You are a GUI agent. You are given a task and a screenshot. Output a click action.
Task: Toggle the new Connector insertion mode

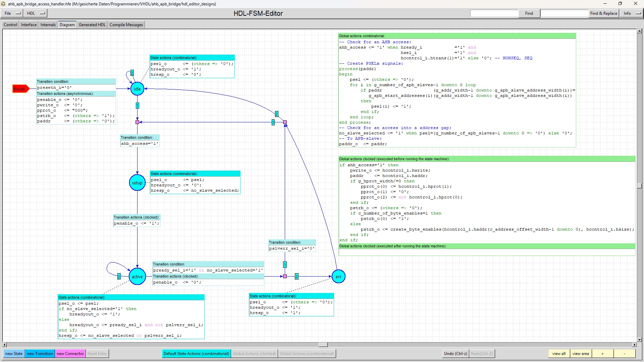coord(70,354)
